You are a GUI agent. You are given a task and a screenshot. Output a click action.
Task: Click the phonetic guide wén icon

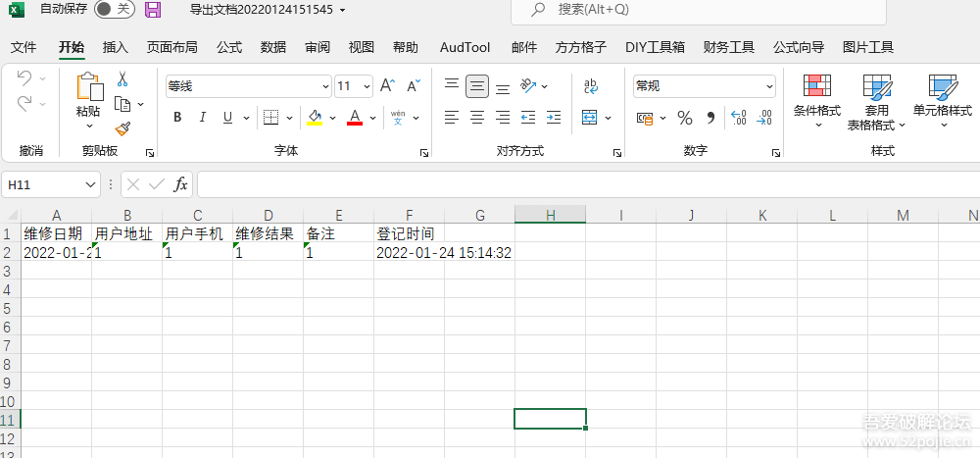(x=398, y=117)
